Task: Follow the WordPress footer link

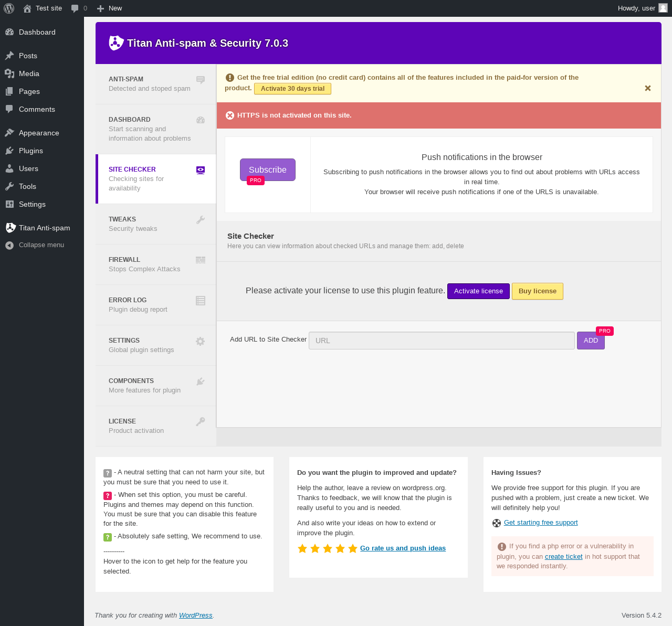Action: 196,616
